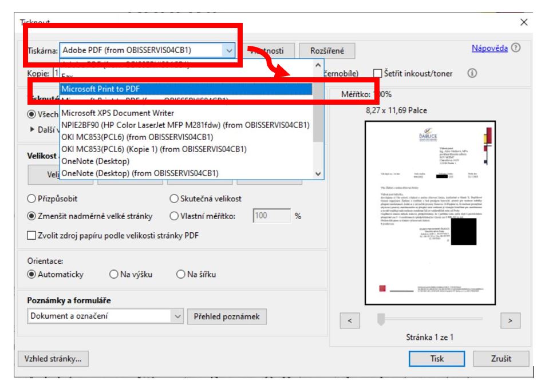Select Skutečná velikost radio option

174,199
